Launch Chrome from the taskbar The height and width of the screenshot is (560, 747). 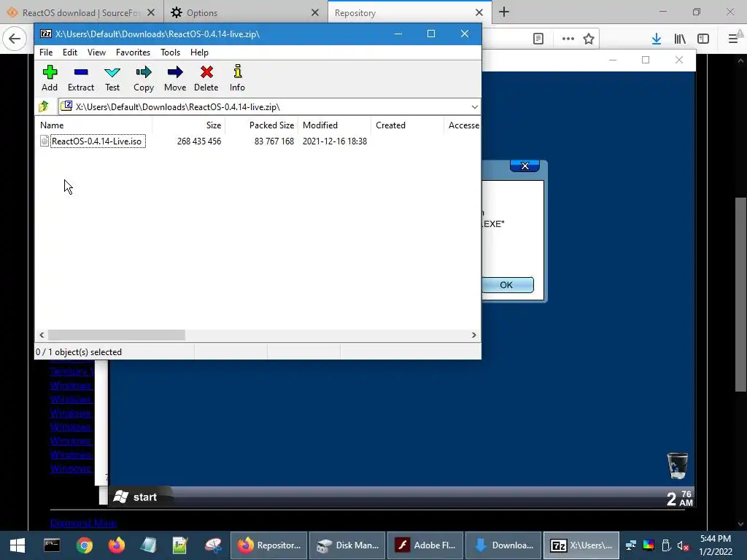(85, 545)
